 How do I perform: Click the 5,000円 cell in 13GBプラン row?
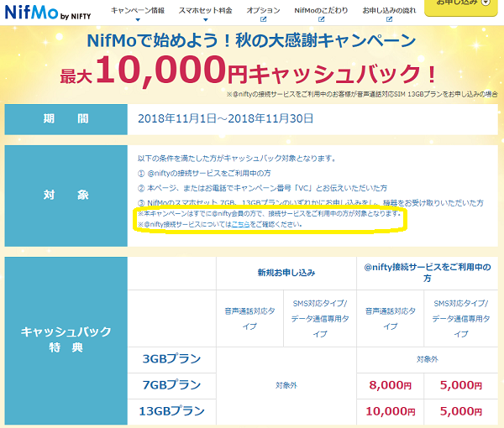(461, 411)
